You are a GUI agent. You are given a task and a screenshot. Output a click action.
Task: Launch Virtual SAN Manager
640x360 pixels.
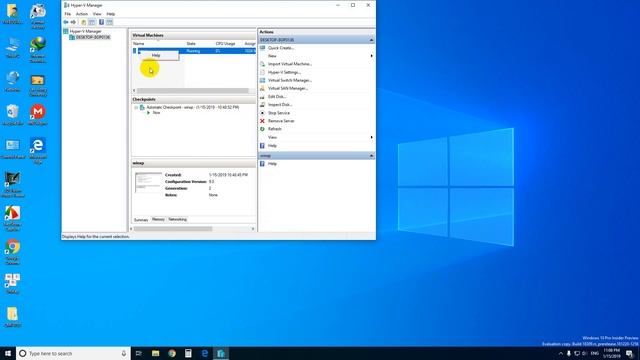coord(288,88)
